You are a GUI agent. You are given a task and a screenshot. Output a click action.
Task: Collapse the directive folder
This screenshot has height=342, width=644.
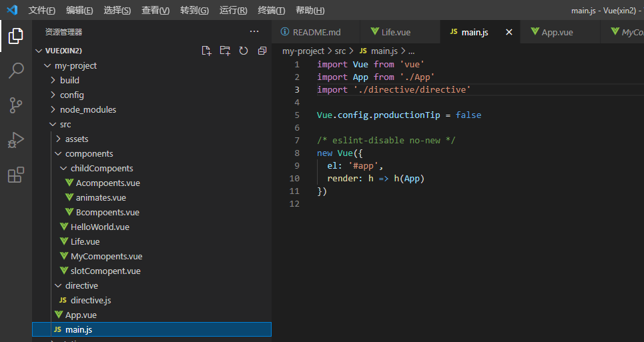58,285
